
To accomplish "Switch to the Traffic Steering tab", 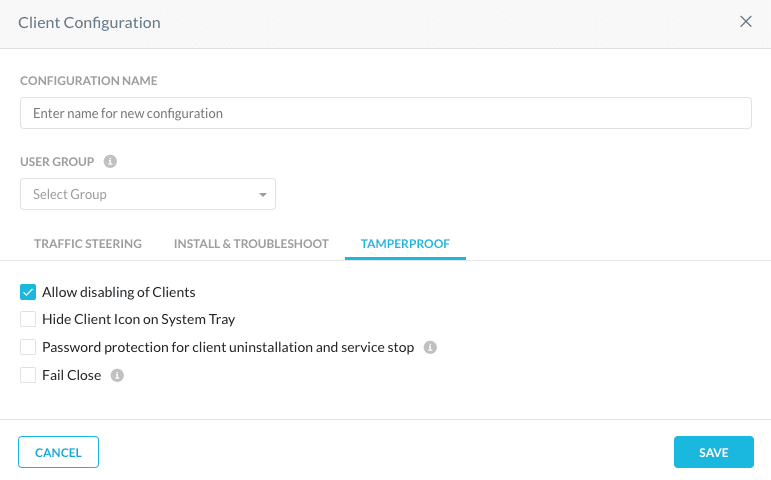I will click(x=88, y=244).
